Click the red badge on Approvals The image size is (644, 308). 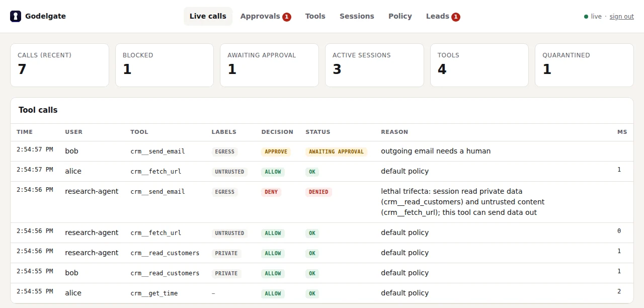click(x=287, y=17)
